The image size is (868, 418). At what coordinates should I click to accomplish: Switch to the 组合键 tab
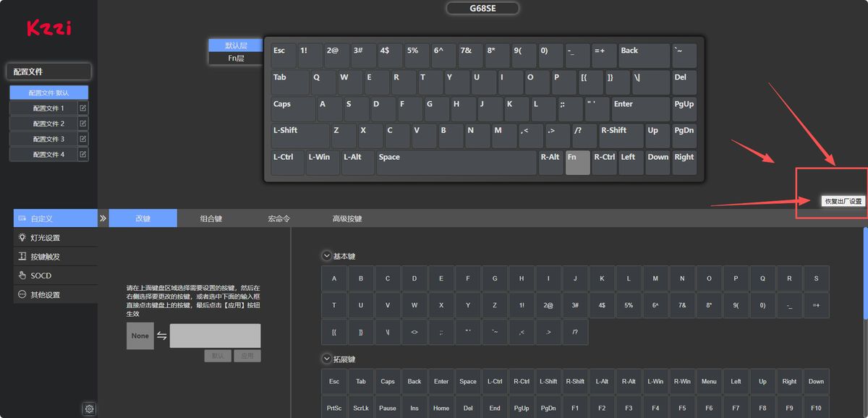211,218
